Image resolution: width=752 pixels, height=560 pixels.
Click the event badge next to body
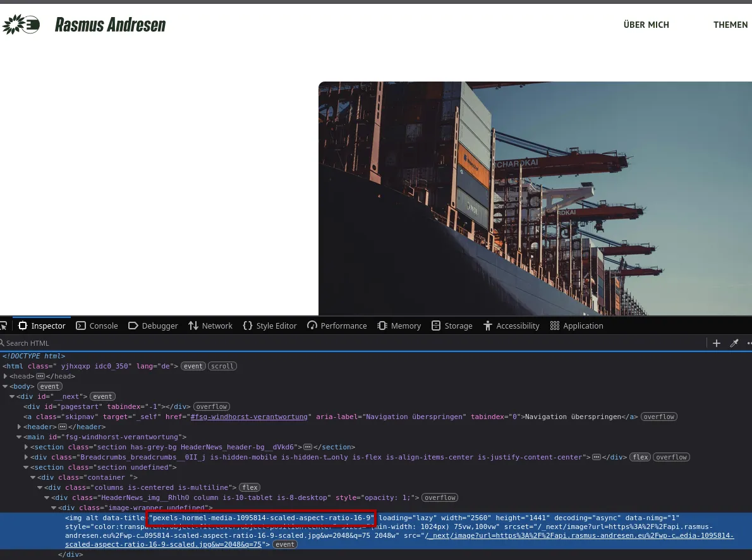(x=50, y=386)
